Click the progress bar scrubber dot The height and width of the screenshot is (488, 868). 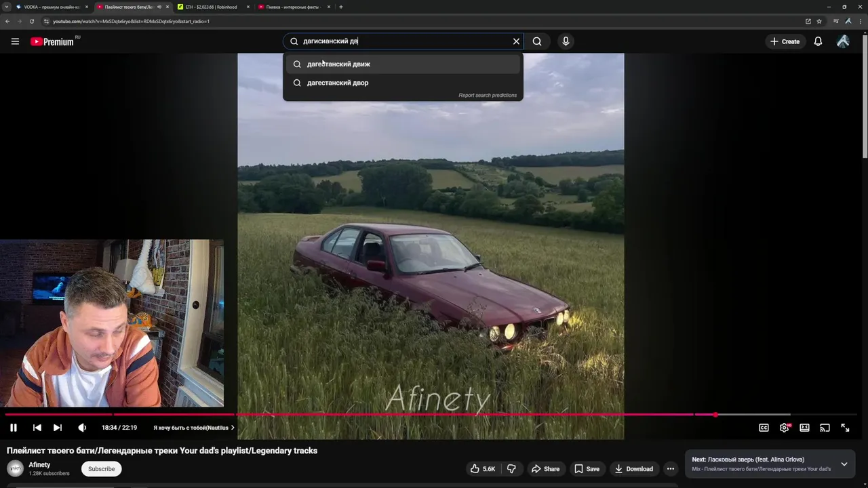coord(715,414)
